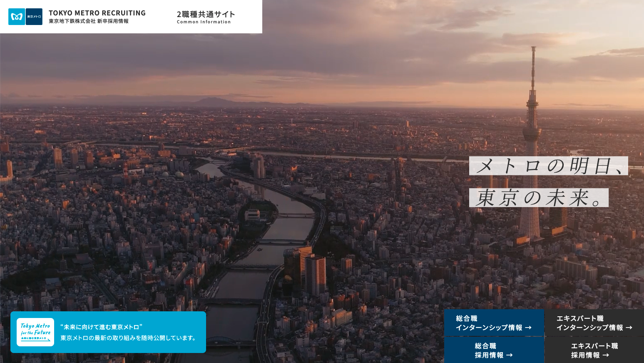Click the TOKYO METRO RECRUITING site title
The width and height of the screenshot is (644, 363).
tap(97, 13)
